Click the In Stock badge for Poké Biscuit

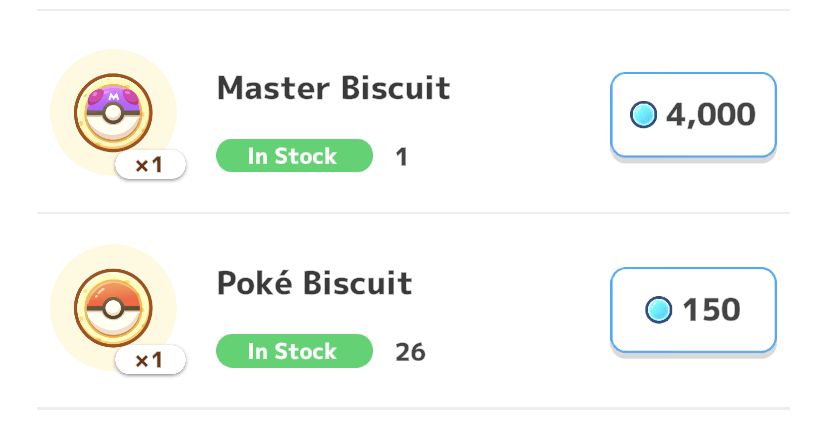coord(294,351)
